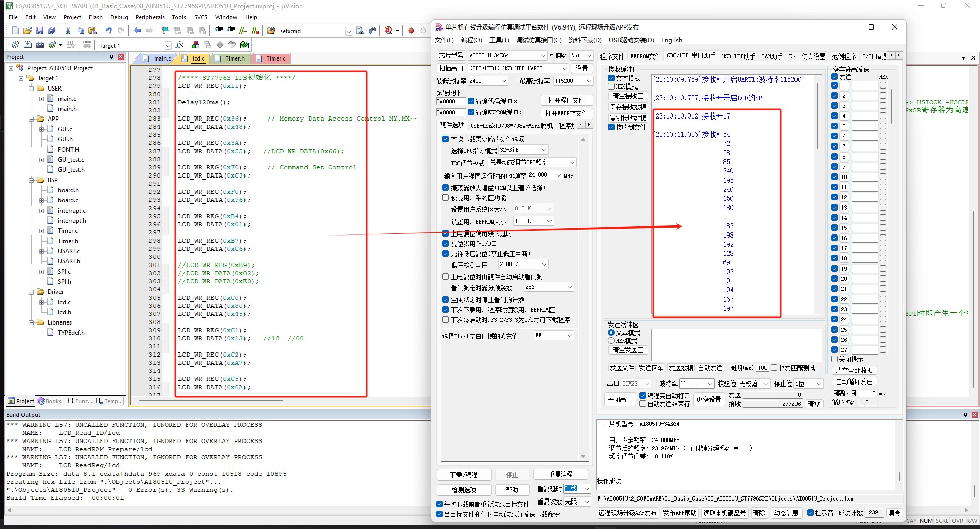Expand the Target 1 selection dropdown

[168, 45]
